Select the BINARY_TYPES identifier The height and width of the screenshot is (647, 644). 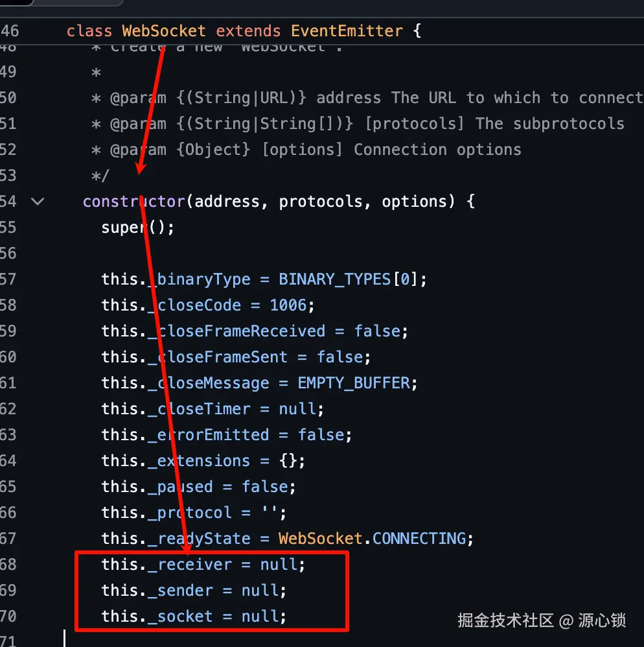(x=335, y=279)
